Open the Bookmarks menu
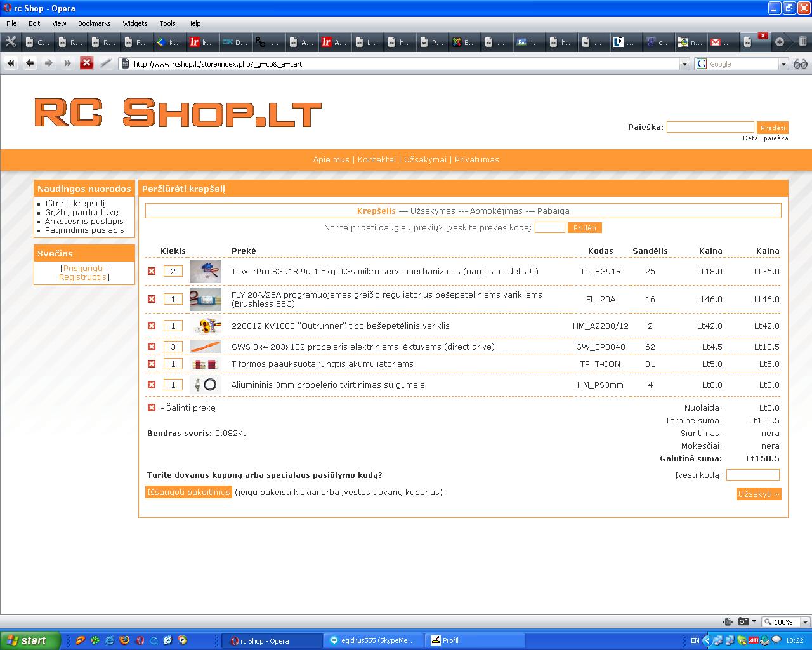 point(94,23)
